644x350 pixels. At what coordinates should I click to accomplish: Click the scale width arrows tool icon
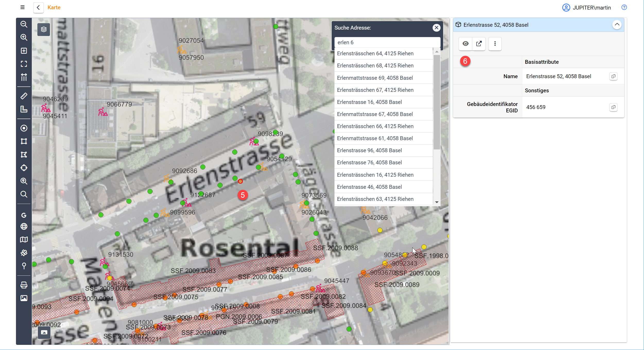pyautogui.click(x=24, y=77)
